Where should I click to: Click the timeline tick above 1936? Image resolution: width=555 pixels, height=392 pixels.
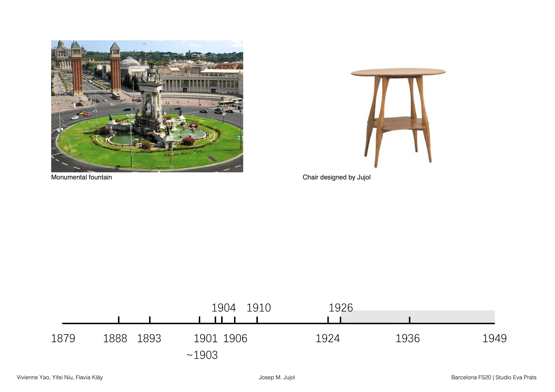[x=410, y=320]
